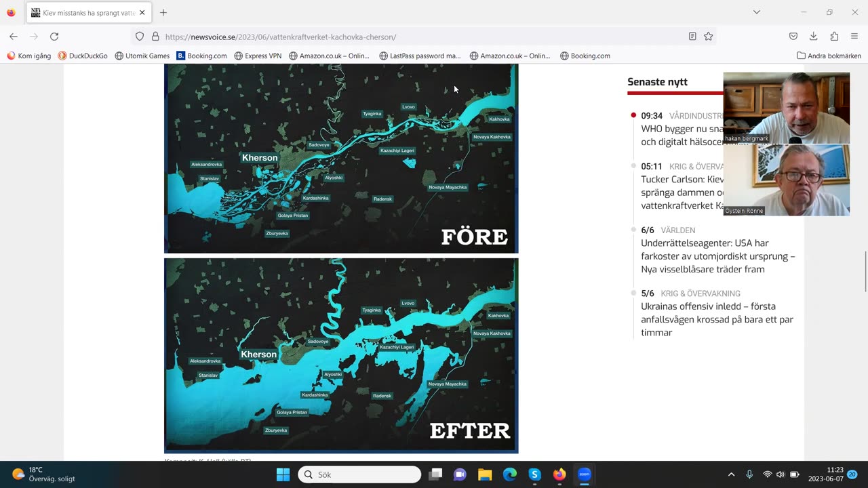Open the weather widget showing 18°C

point(44,474)
